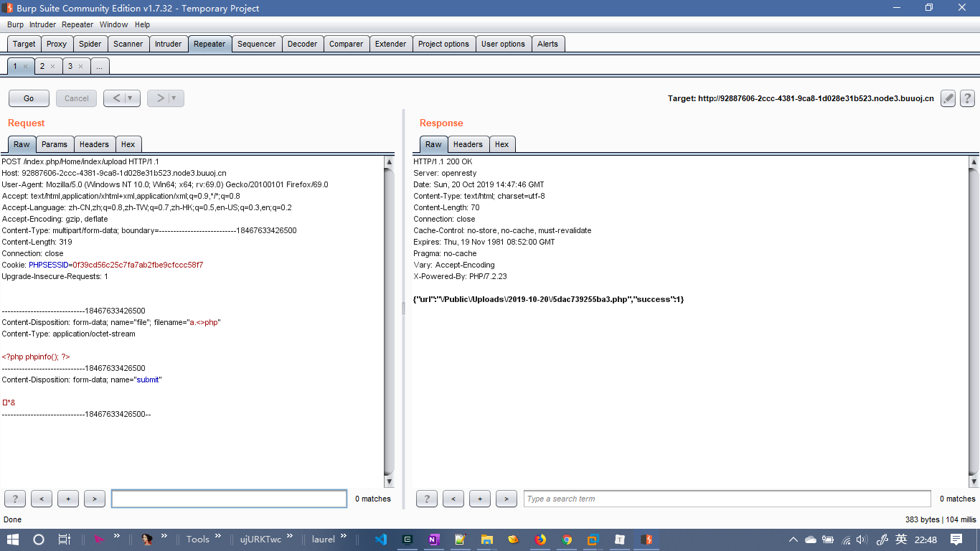Screen dimensions: 980x551
Task: Open Task View on taskbar
Action: pyautogui.click(x=64, y=540)
